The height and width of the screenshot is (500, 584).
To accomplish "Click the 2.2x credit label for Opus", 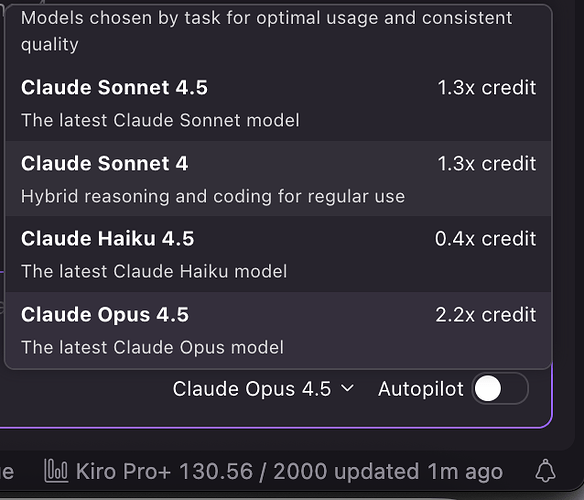I will pyautogui.click(x=486, y=315).
